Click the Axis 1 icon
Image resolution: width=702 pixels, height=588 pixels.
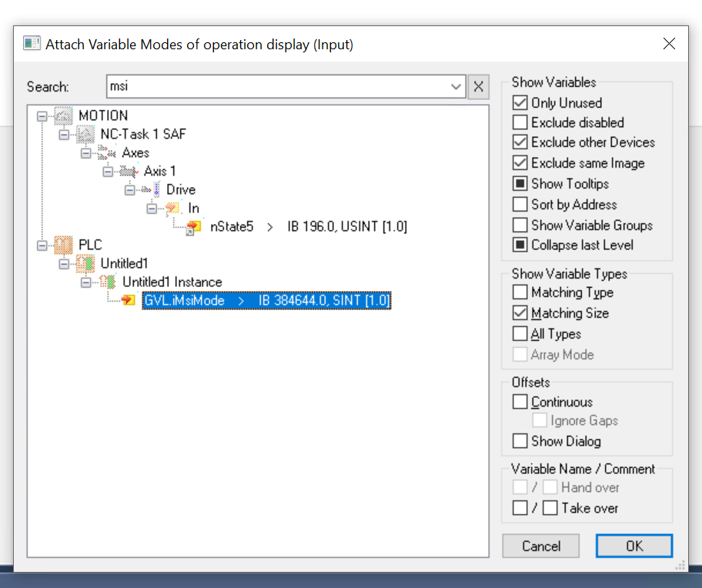(x=129, y=172)
